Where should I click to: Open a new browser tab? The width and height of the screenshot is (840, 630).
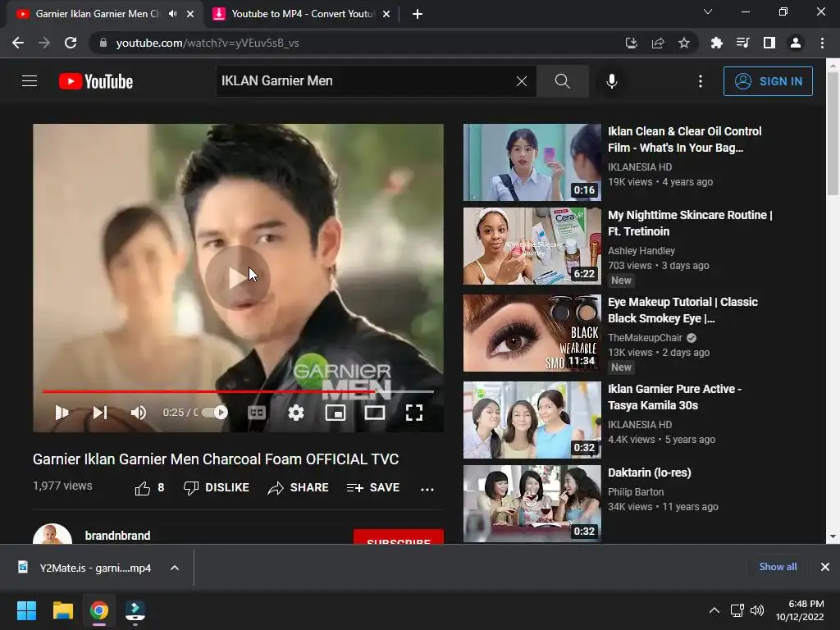coord(418,14)
